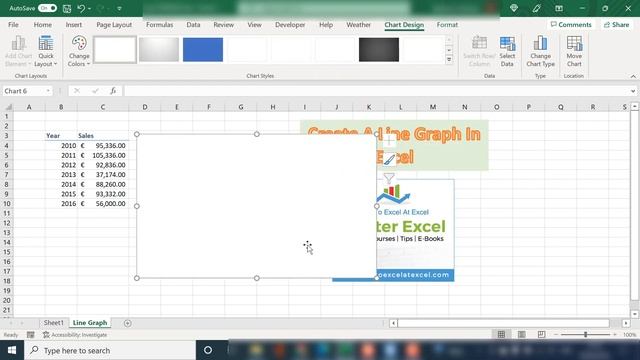Viewport: 640px width, 360px height.
Task: Click the Chart Filters funnel button
Action: (x=389, y=178)
